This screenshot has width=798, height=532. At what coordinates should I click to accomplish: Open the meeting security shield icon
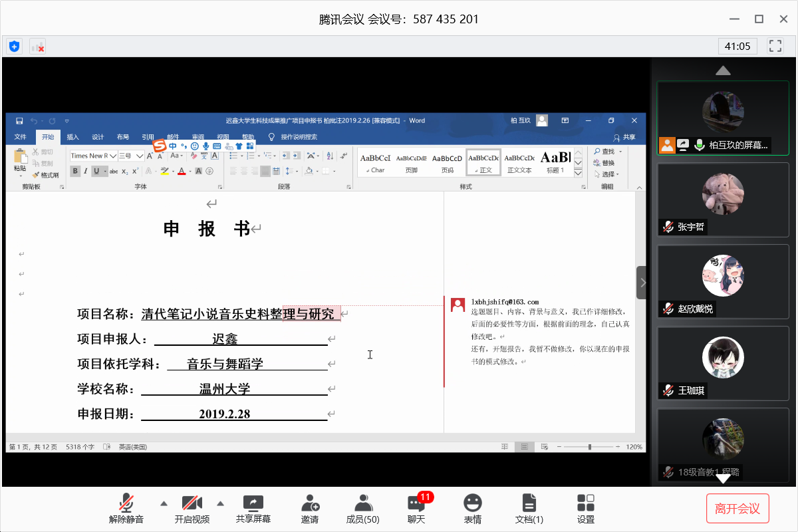(14, 47)
